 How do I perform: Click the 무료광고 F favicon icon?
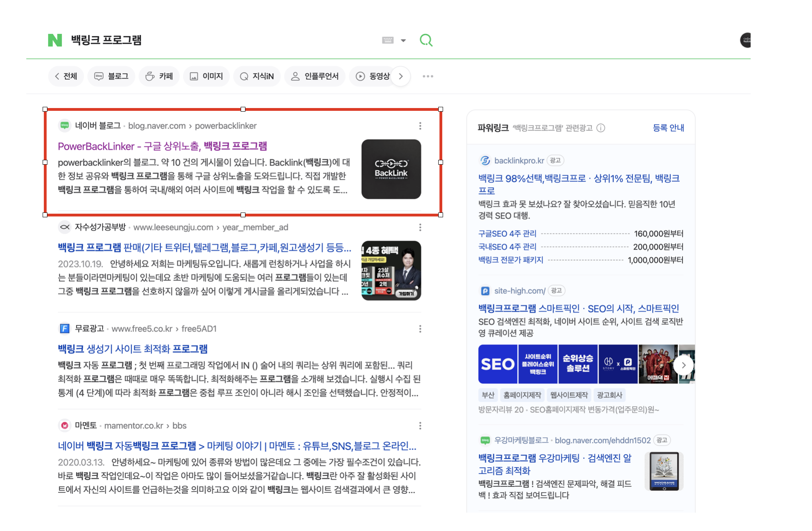pos(65,328)
